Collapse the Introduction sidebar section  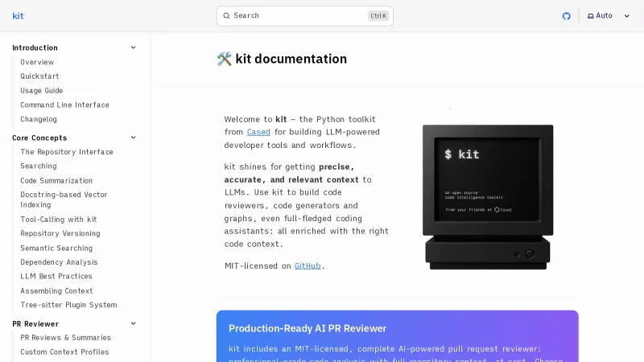[x=134, y=47]
